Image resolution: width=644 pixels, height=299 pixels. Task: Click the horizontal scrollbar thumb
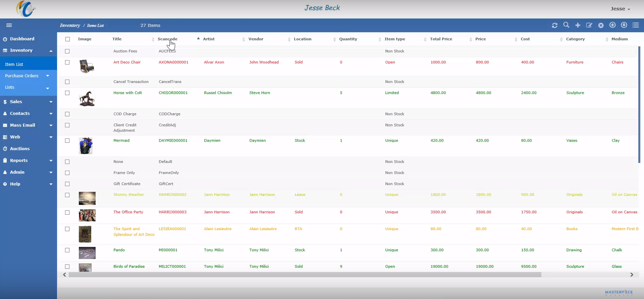(x=305, y=275)
